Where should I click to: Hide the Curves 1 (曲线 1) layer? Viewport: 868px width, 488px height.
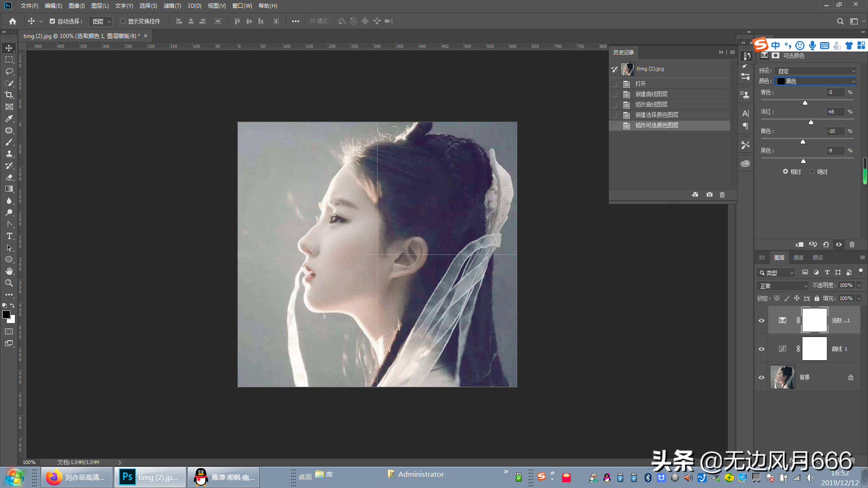tap(761, 349)
